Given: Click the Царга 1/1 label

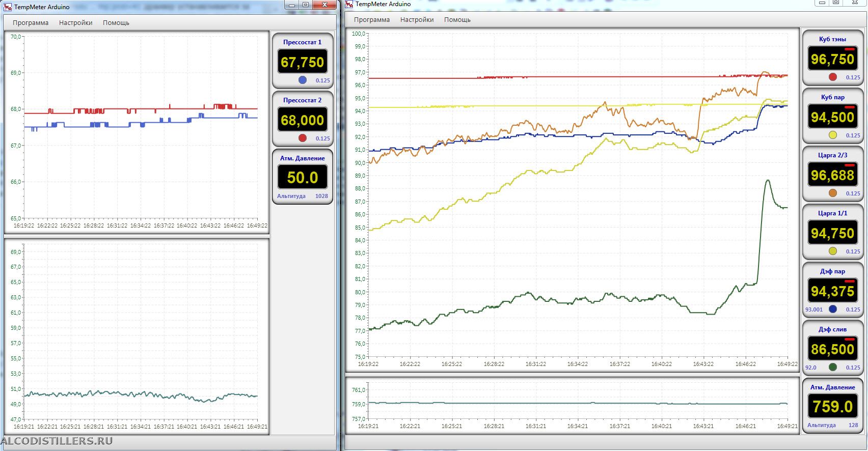Looking at the screenshot, I should (833, 213).
